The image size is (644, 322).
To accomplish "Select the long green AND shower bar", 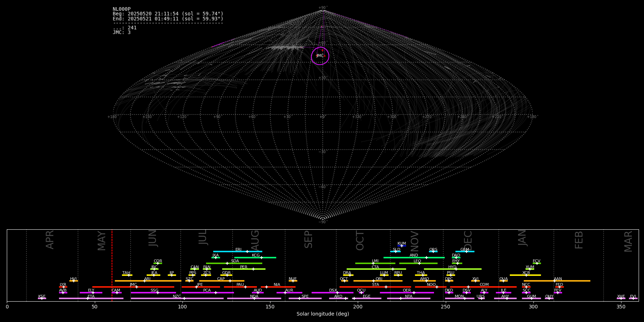I will click(414, 258).
